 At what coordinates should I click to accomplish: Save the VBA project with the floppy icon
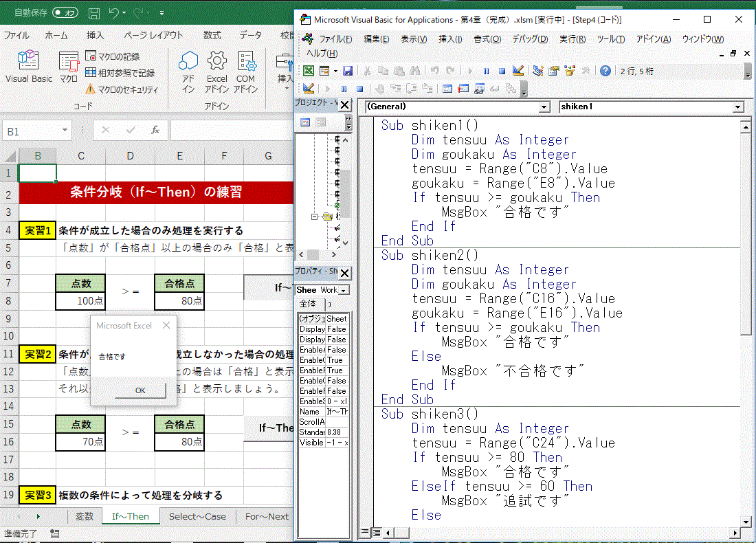348,71
